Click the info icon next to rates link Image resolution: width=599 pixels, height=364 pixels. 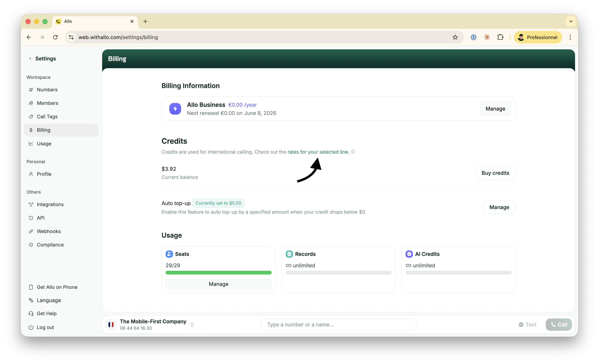click(x=353, y=152)
